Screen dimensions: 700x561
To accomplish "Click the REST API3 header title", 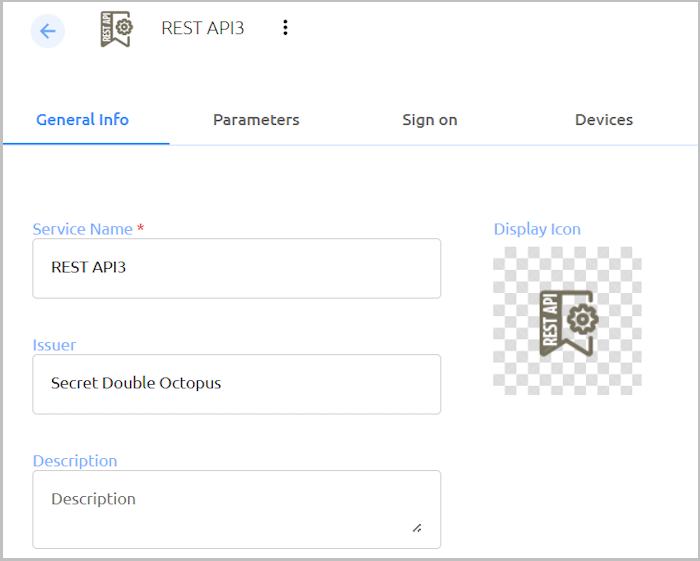I will 203,28.
